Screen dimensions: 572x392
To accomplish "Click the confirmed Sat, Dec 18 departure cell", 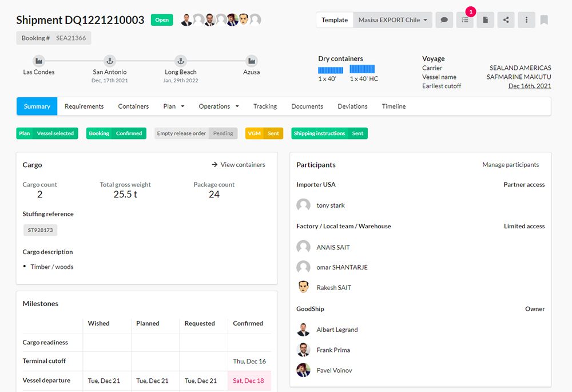I will (248, 381).
